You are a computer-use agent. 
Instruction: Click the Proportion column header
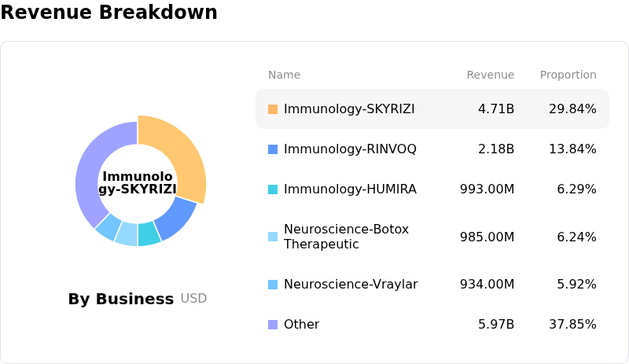[568, 75]
